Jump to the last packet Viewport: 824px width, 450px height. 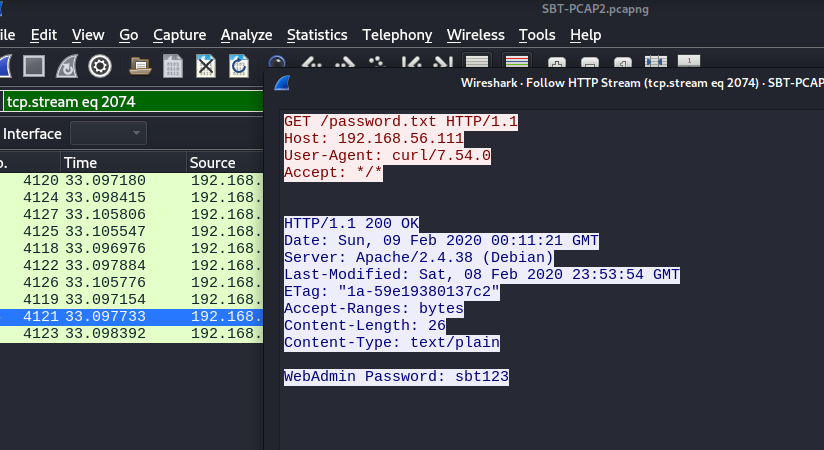tap(443, 62)
